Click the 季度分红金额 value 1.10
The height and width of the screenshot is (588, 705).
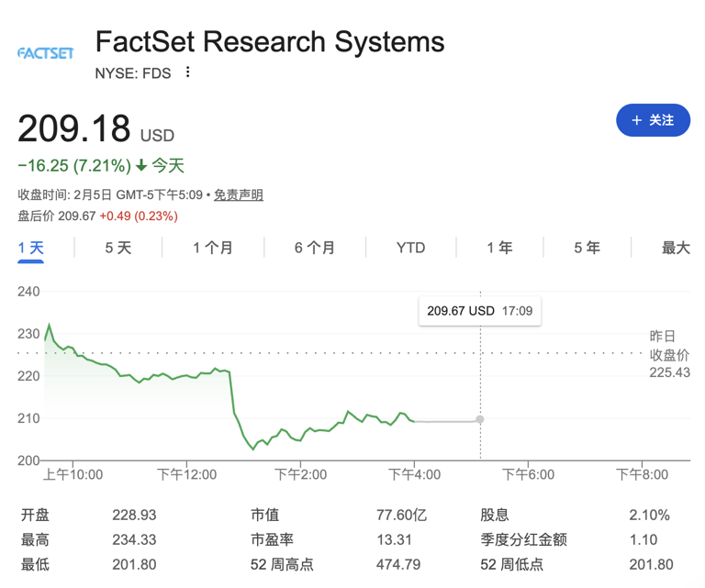click(643, 539)
